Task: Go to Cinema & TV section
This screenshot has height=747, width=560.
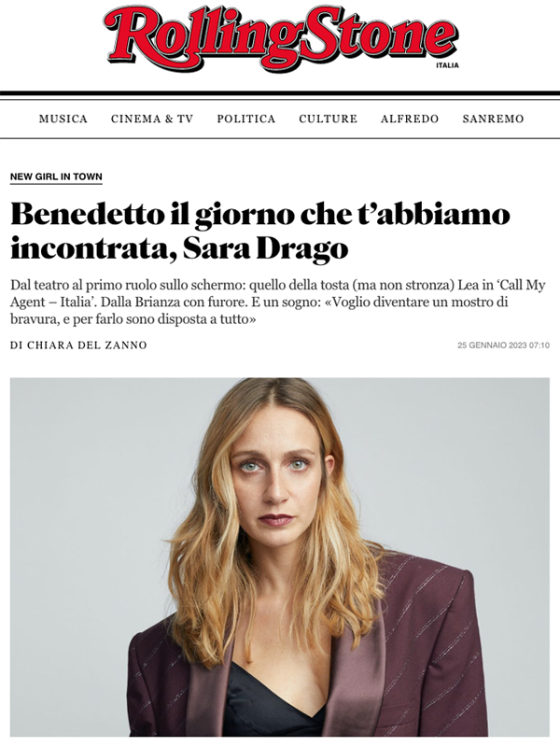Action: (152, 119)
